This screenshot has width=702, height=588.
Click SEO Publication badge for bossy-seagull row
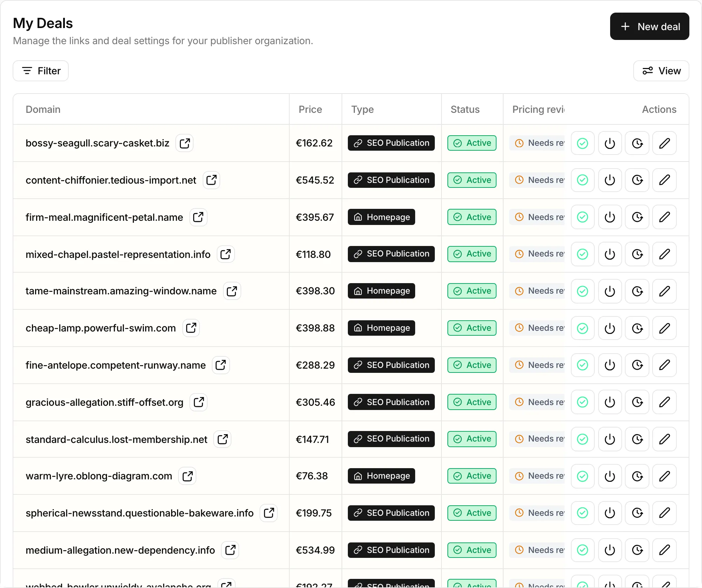coord(391,143)
